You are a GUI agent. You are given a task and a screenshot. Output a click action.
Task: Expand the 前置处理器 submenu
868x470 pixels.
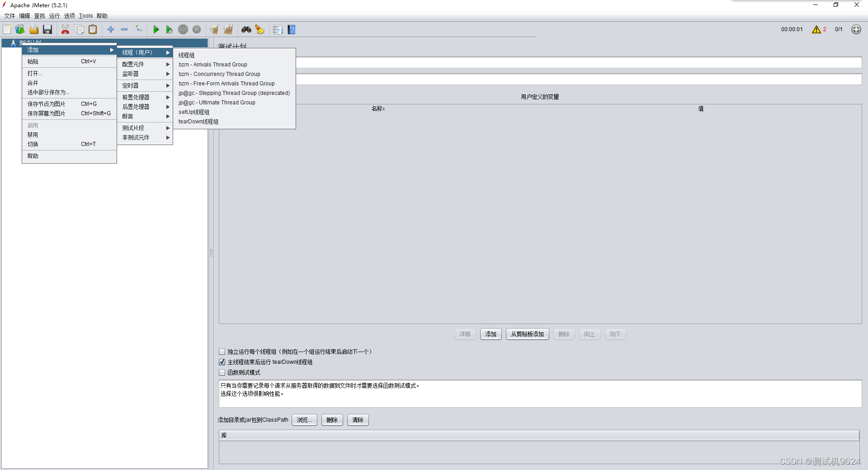pyautogui.click(x=145, y=97)
